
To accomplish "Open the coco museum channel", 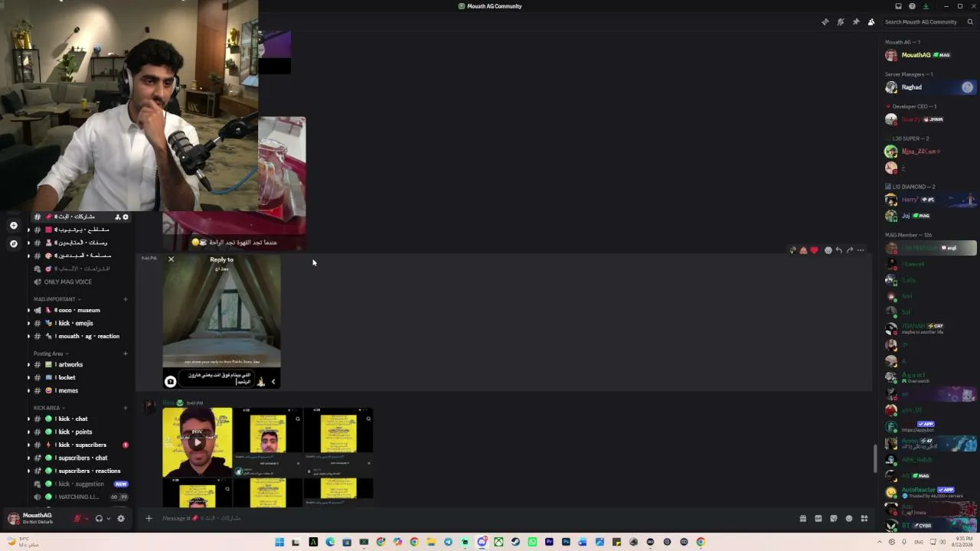I will click(x=80, y=310).
